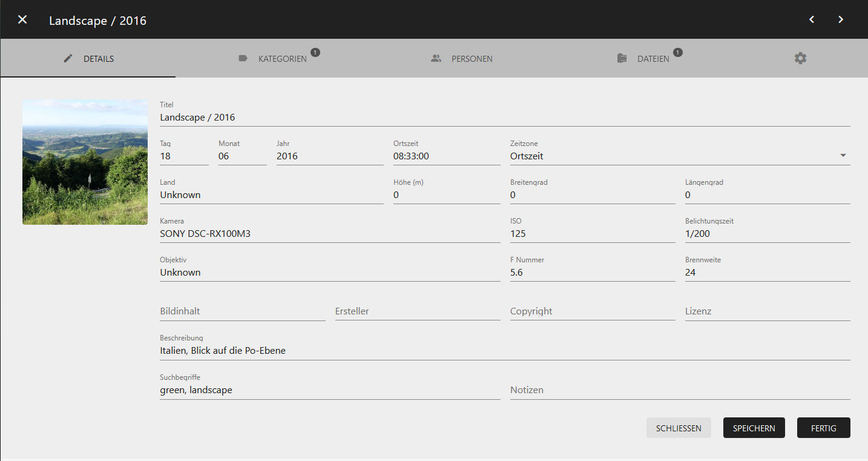This screenshot has height=461, width=868.
Task: Click the badge counter on Kategorien tab
Action: point(315,52)
